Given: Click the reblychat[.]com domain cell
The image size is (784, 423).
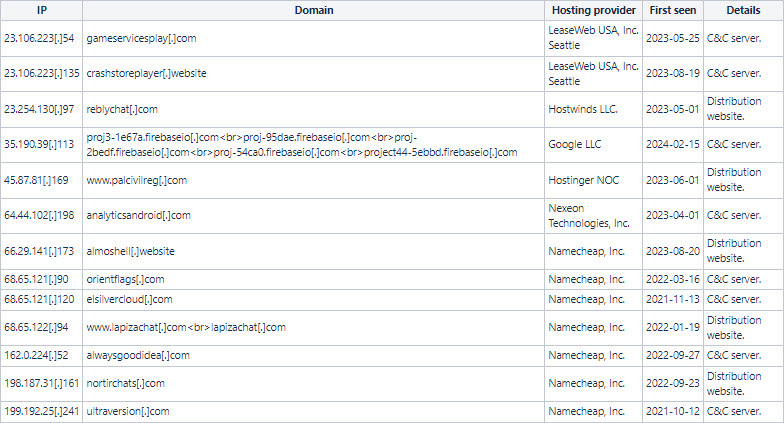Looking at the screenshot, I should point(123,109).
